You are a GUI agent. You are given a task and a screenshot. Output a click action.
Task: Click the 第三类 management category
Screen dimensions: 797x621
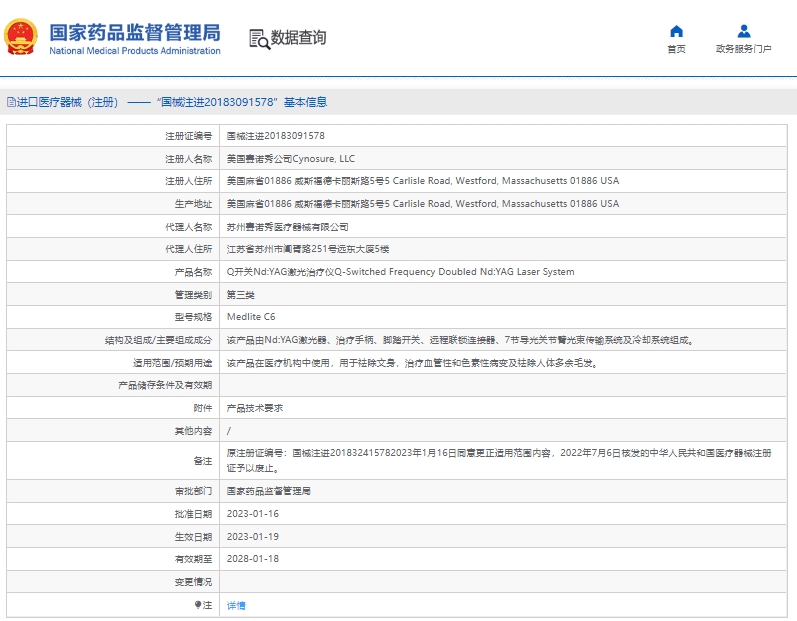click(240, 295)
